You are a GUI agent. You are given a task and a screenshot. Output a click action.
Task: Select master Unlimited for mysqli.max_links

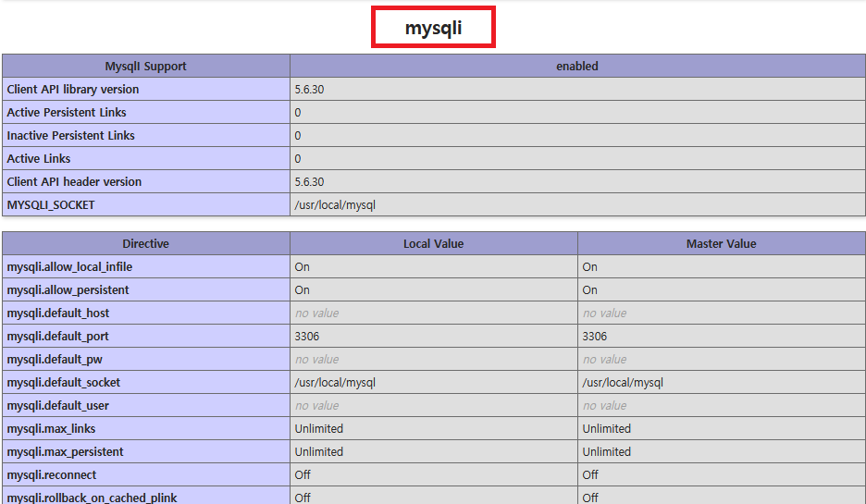coord(606,429)
